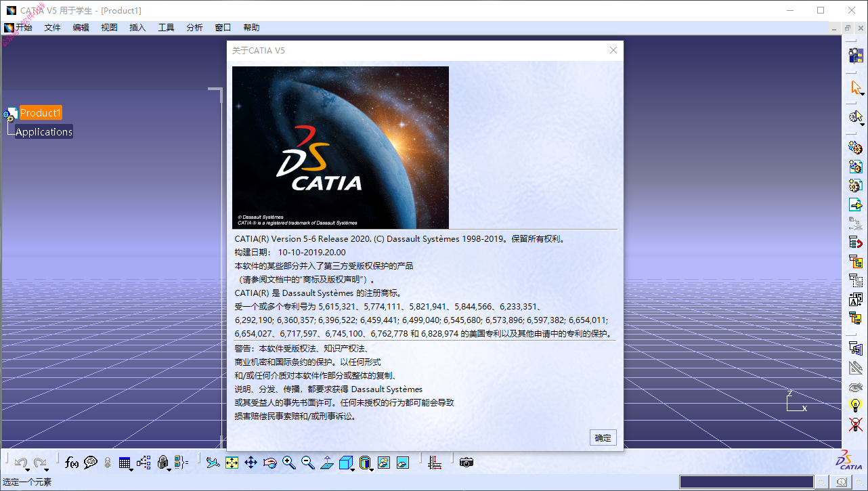Click the padlock icon in bottom toolbar
Viewport: 868px width, 491px height.
click(162, 463)
